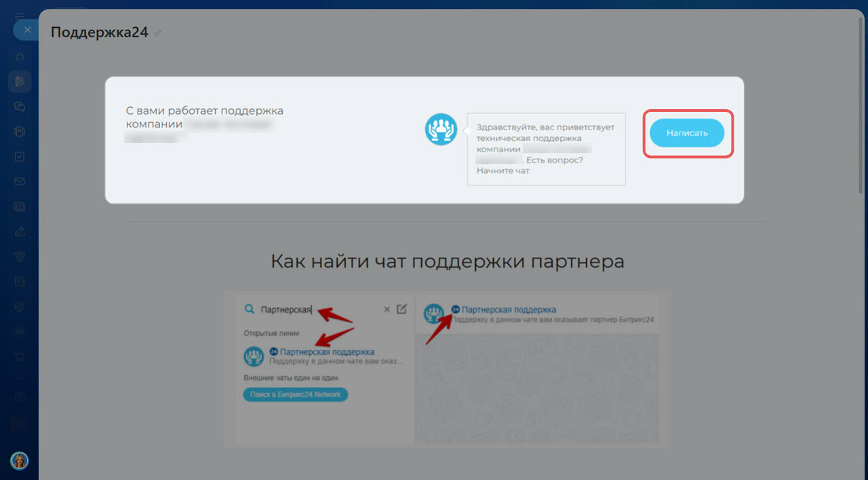Open the partner support chat illustration image
This screenshot has width=868, height=480.
448,369
